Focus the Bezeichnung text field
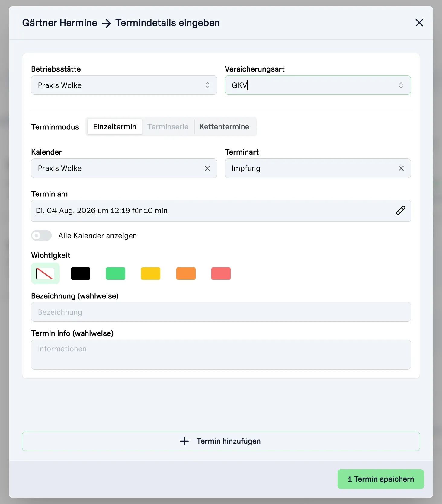Image resolution: width=442 pixels, height=504 pixels. pyautogui.click(x=221, y=312)
